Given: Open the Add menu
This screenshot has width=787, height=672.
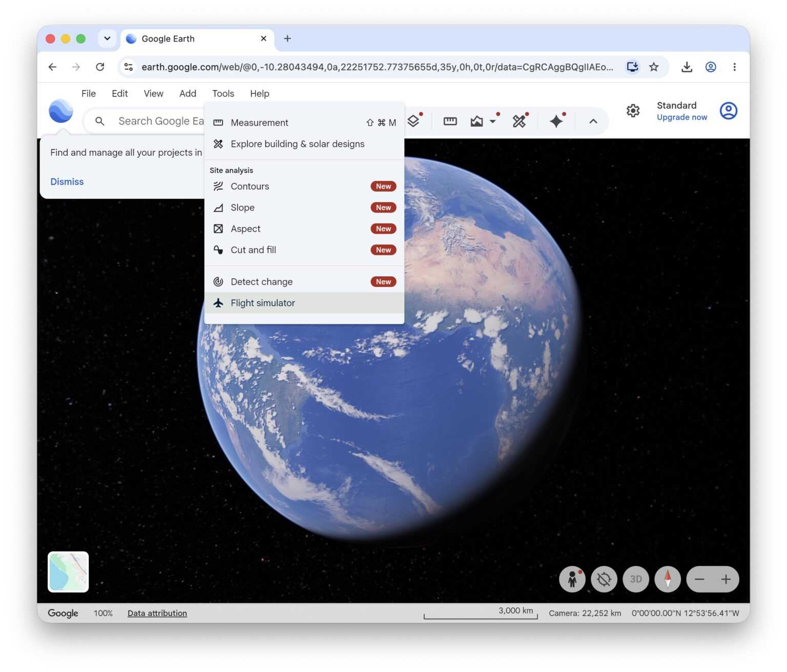Looking at the screenshot, I should point(188,93).
